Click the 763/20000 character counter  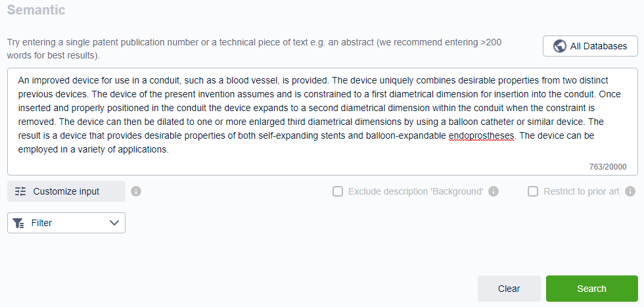pyautogui.click(x=607, y=167)
